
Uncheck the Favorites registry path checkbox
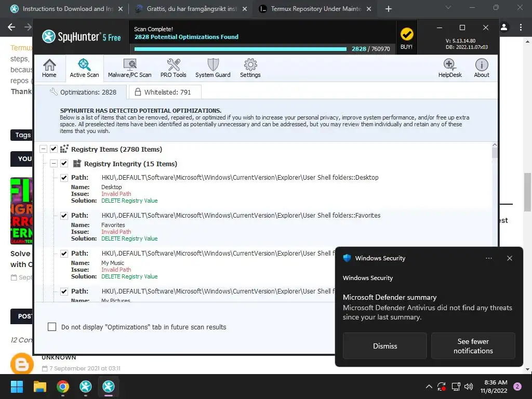pyautogui.click(x=64, y=216)
